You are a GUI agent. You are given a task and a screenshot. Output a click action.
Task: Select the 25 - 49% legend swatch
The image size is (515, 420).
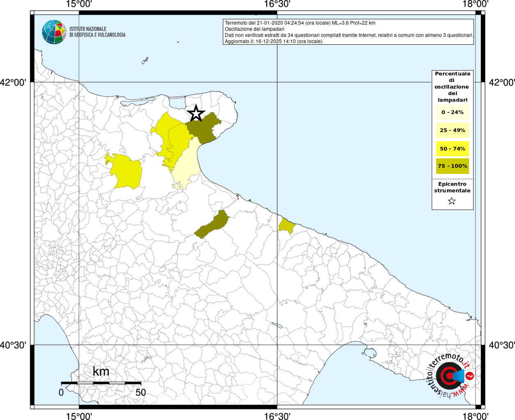coord(452,130)
